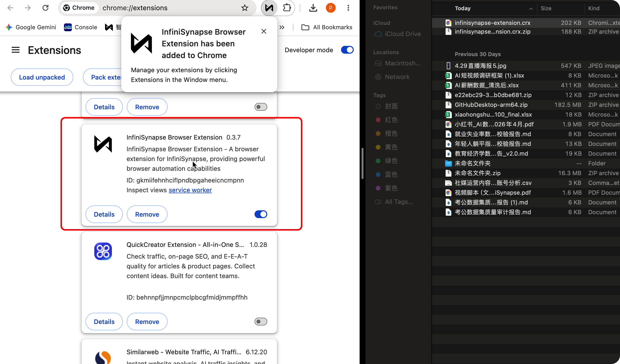Reload the extensions page

(x=45, y=8)
